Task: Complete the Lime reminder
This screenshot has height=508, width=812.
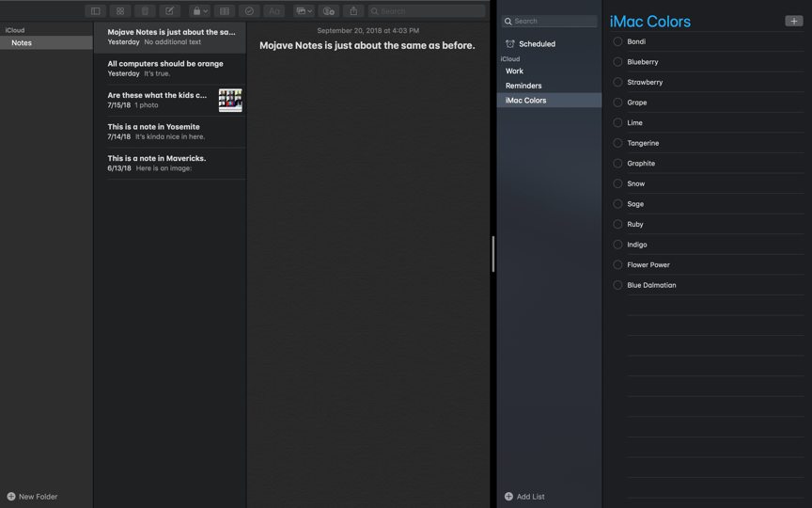Action: 617,122
